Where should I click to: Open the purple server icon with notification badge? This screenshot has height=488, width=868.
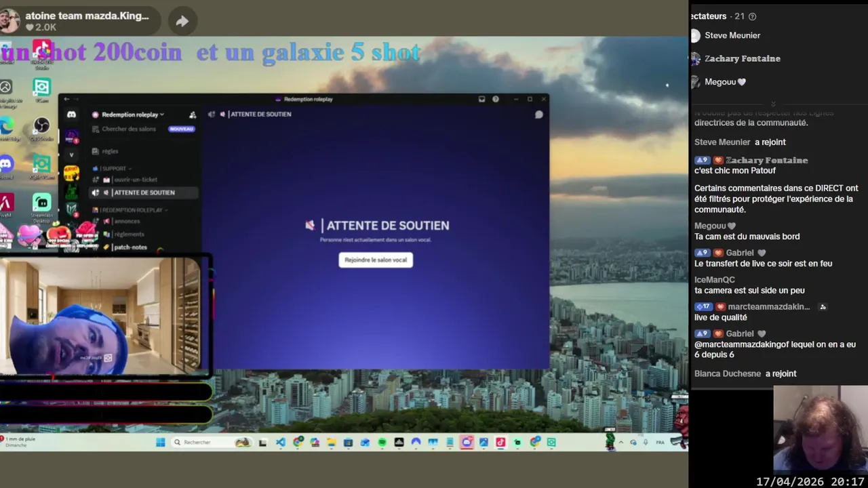tap(71, 136)
